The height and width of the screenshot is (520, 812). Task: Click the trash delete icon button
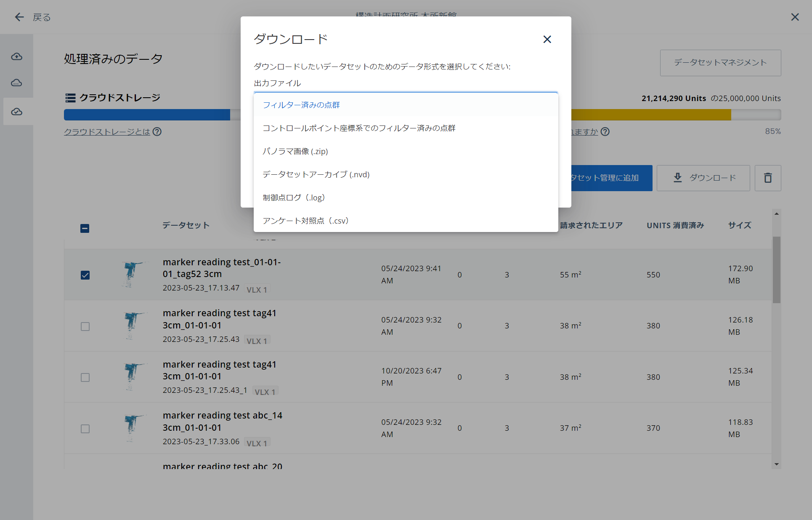click(x=768, y=178)
